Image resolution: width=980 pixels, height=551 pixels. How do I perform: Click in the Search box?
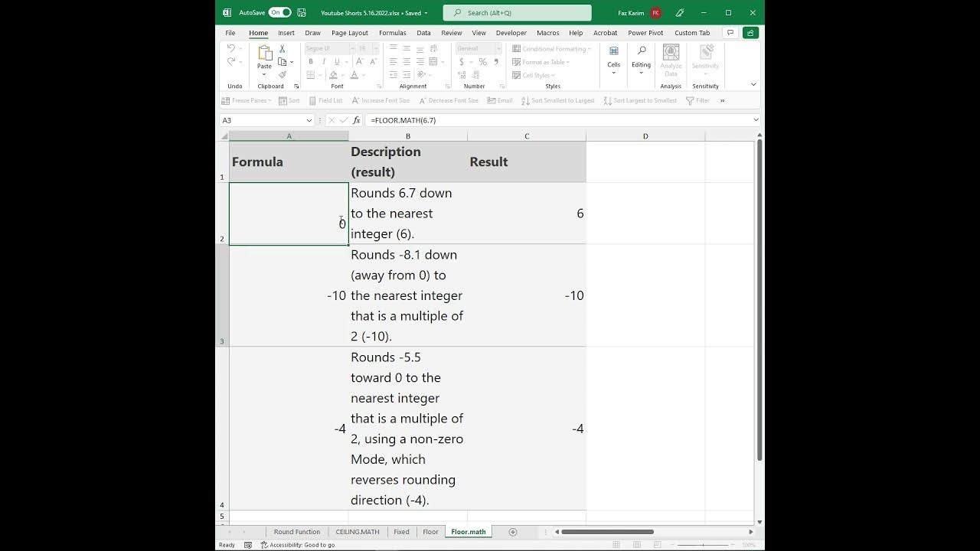(x=518, y=12)
